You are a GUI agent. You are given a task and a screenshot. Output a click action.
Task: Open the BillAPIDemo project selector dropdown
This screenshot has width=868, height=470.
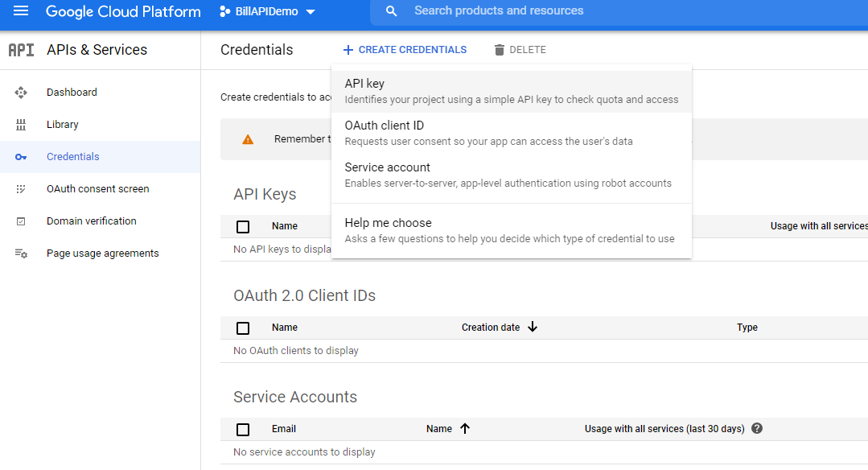tap(267, 11)
